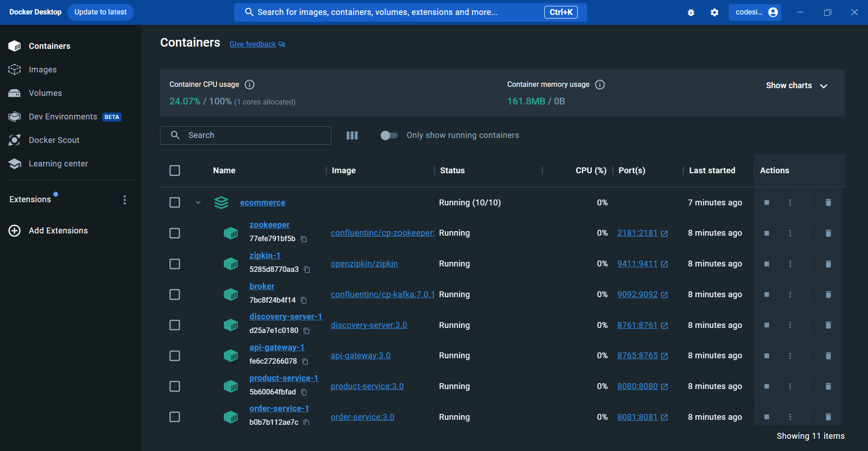Copy broker container ID 7bc8f24b4f14
The width and height of the screenshot is (868, 451).
tap(304, 300)
